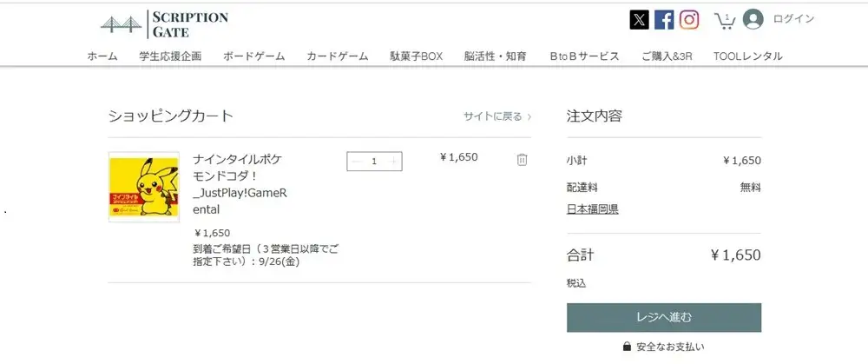The width and height of the screenshot is (868, 364).
Task: Increase item quantity with plus button
Action: tap(394, 161)
